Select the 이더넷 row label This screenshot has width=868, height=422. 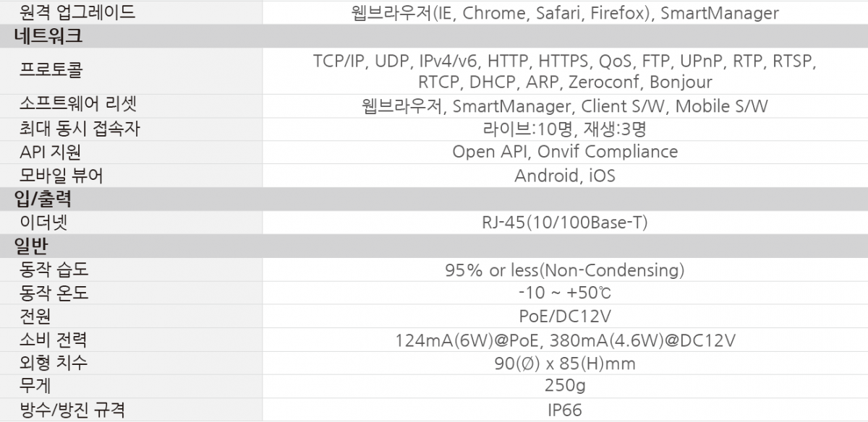[44, 223]
